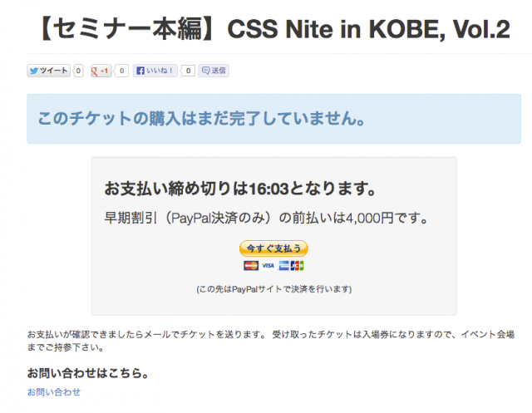Click the American Express card logo
This screenshot has height=413, width=532.
(283, 266)
